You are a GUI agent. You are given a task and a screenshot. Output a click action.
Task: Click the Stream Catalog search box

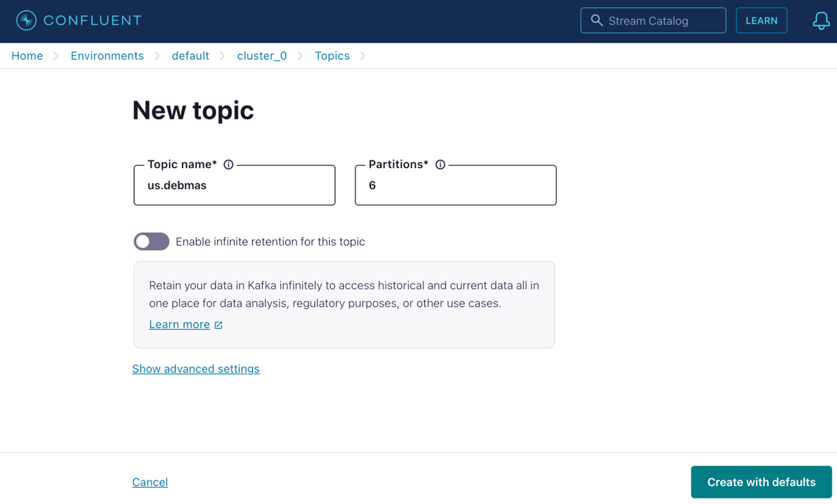pyautogui.click(x=656, y=20)
